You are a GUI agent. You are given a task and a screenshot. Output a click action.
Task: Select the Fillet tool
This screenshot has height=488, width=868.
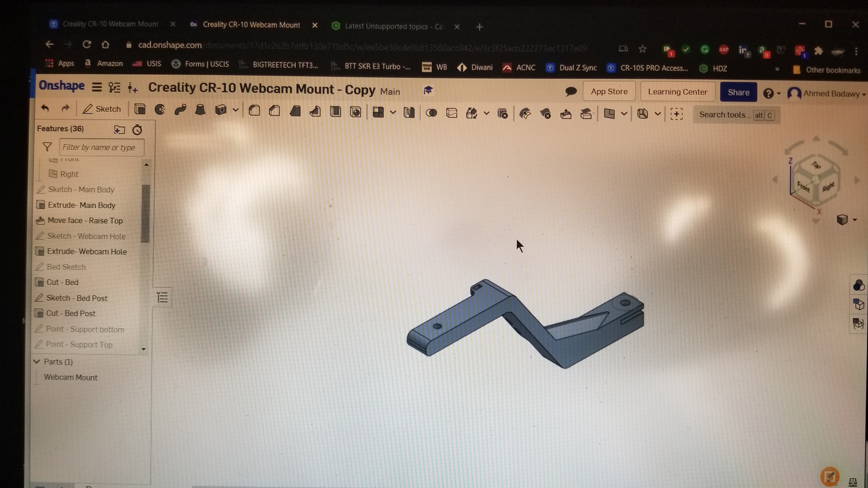254,111
